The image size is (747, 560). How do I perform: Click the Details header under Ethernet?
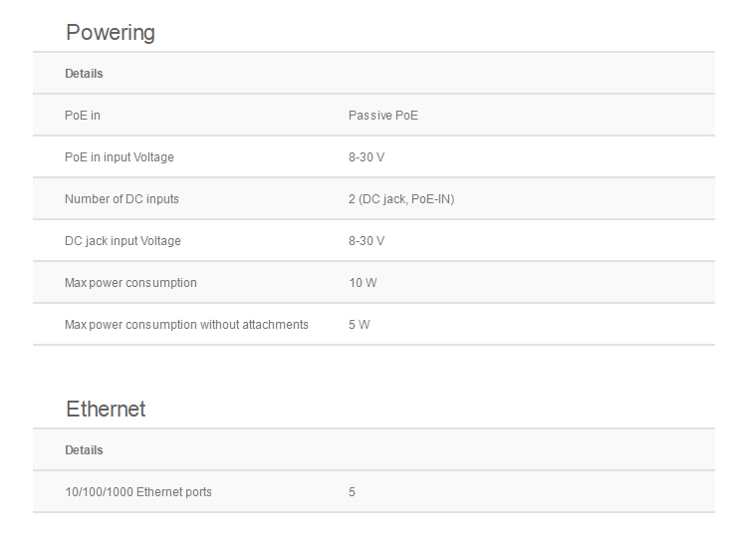pyautogui.click(x=84, y=450)
